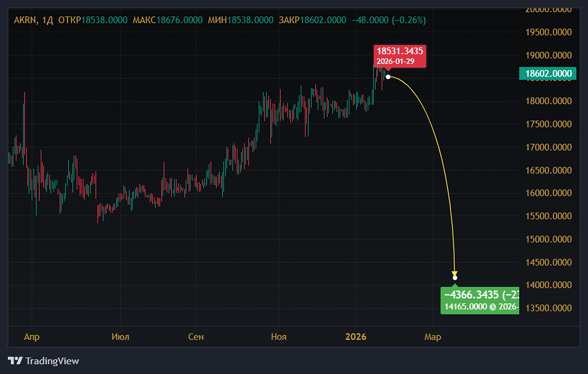Click the 19500.0000 price axis label
This screenshot has width=588, height=374.
pos(548,32)
